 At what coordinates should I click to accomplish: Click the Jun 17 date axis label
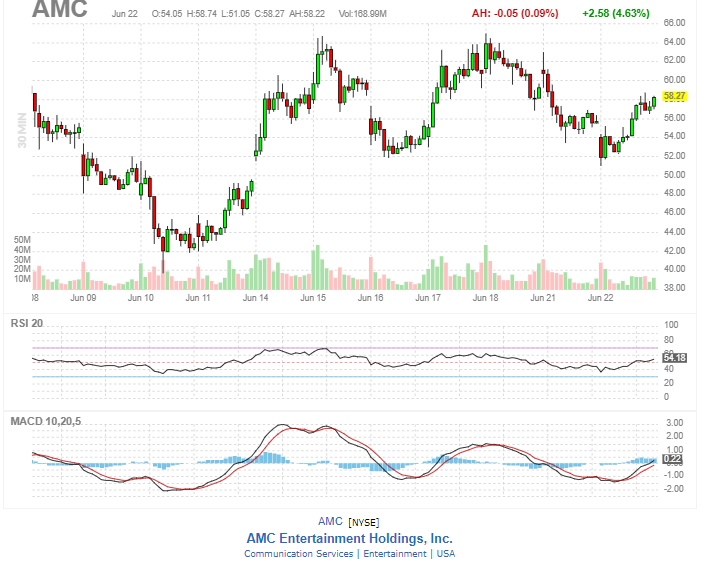428,298
